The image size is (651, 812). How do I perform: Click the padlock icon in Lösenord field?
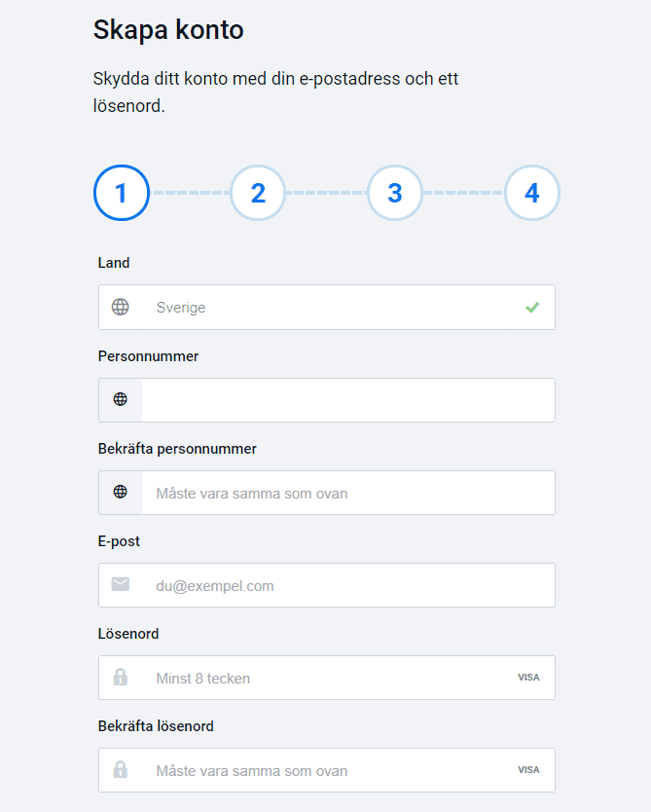[x=121, y=678]
